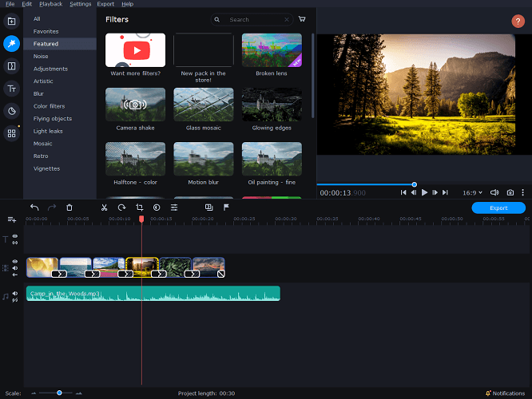Delete the selected clip with trash icon
The image size is (532, 399).
[69, 207]
